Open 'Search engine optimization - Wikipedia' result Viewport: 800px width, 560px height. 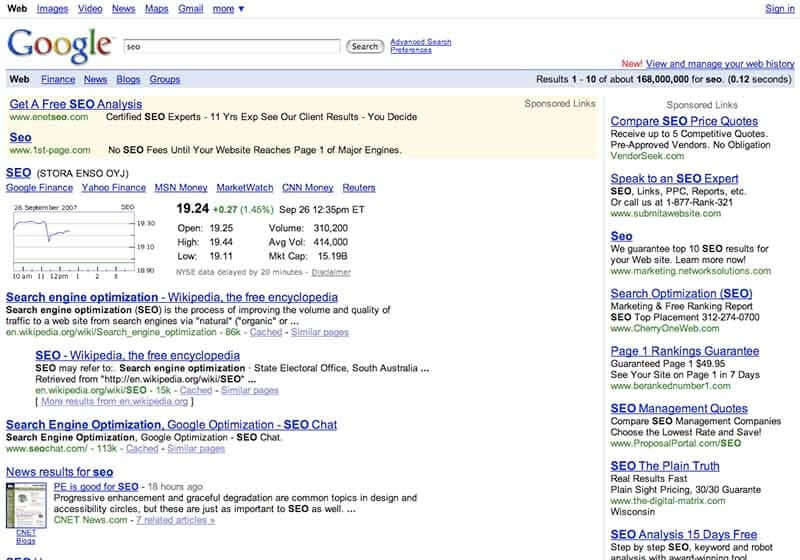point(172,297)
